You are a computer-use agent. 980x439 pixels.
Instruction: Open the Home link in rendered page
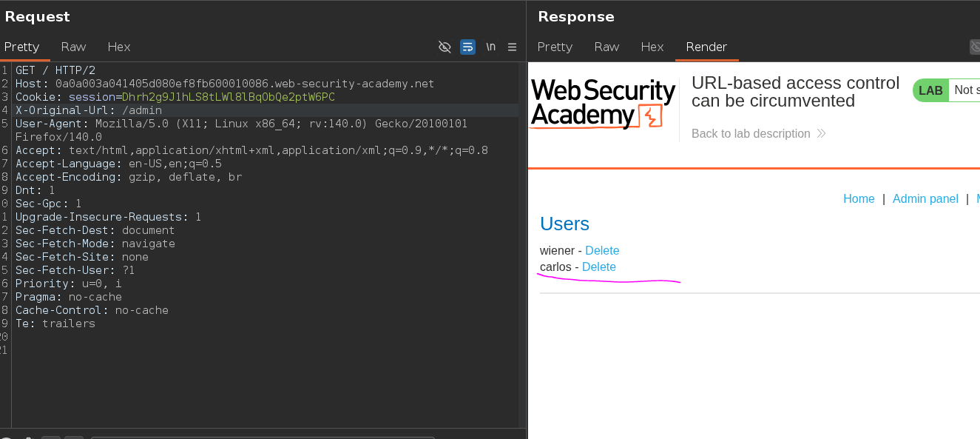[x=859, y=198]
